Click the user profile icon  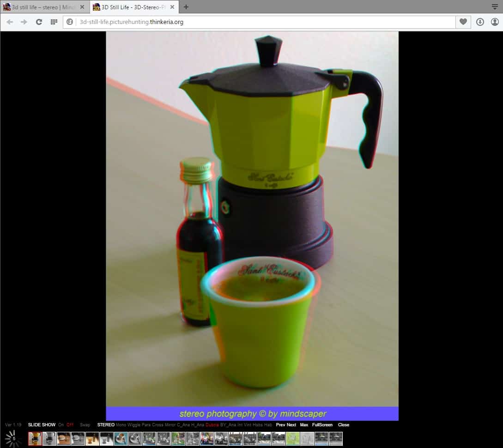coord(495,22)
